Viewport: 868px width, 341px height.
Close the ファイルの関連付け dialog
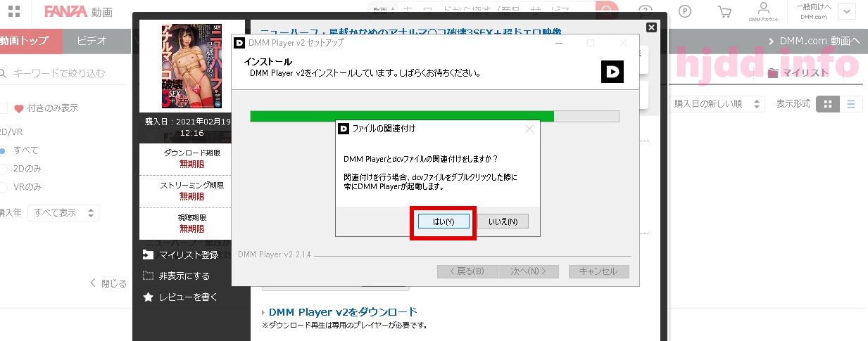529,129
